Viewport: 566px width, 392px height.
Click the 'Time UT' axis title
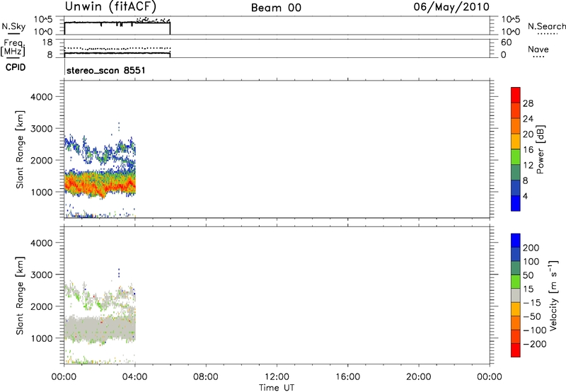(277, 388)
